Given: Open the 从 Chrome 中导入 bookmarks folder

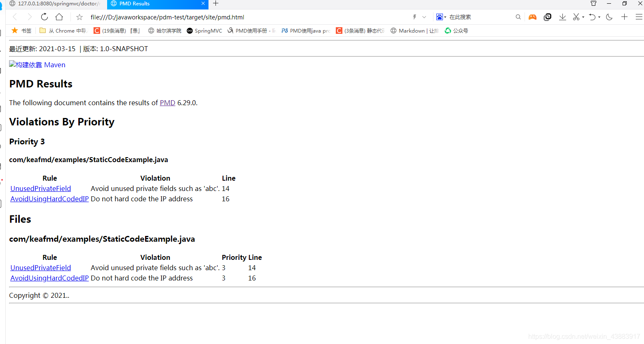Looking at the screenshot, I should click(63, 31).
